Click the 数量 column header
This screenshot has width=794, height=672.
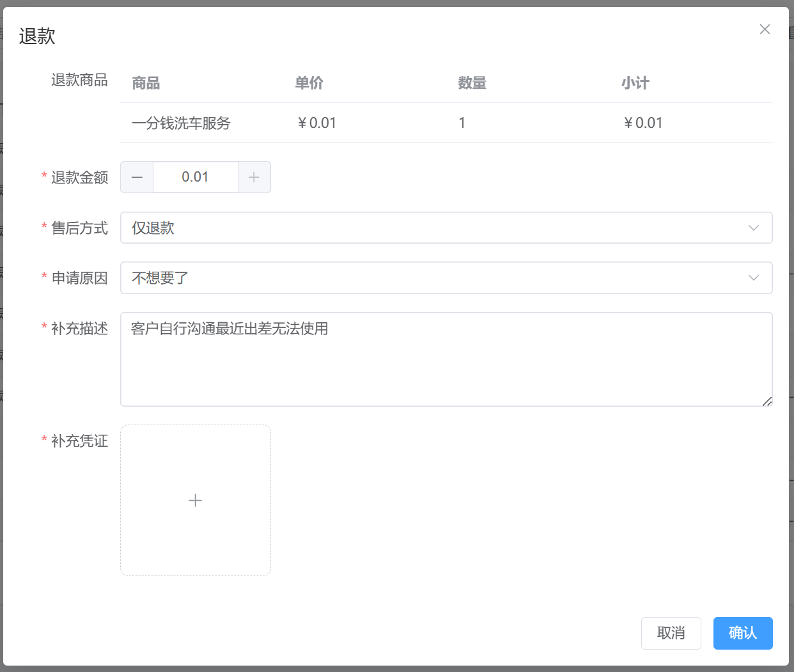point(472,83)
